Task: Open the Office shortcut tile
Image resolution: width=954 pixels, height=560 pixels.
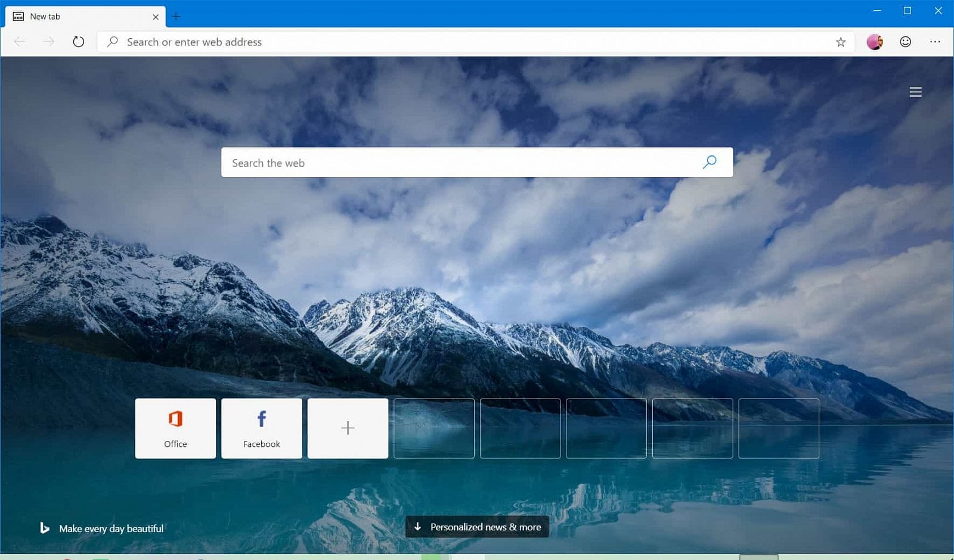Action: coord(175,428)
